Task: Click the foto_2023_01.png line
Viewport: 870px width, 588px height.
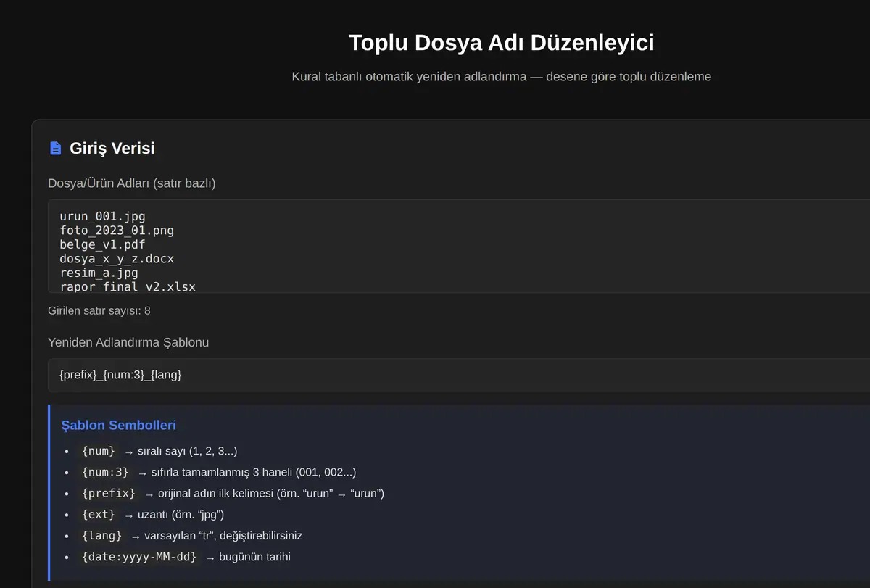Action: (x=117, y=231)
